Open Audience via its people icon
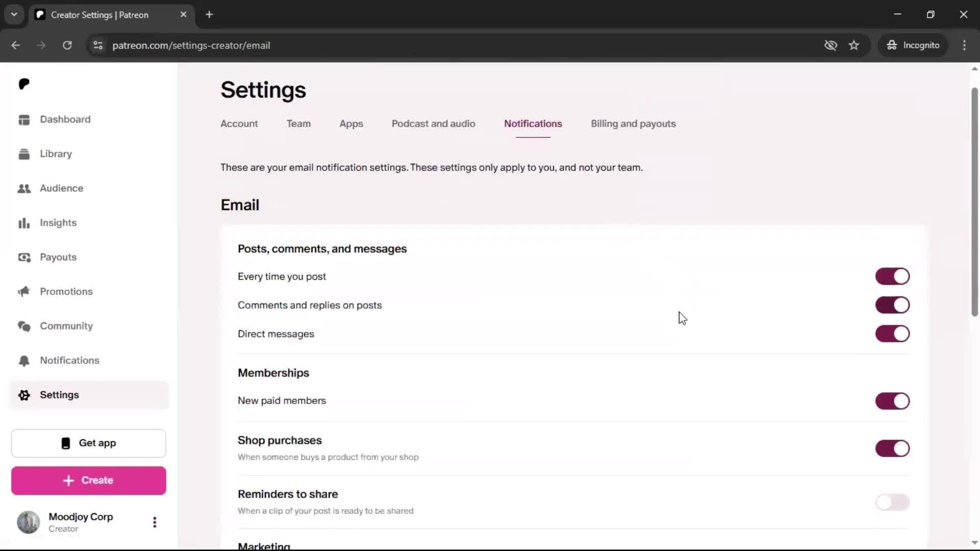Screen dimensions: 980x551 24,189
